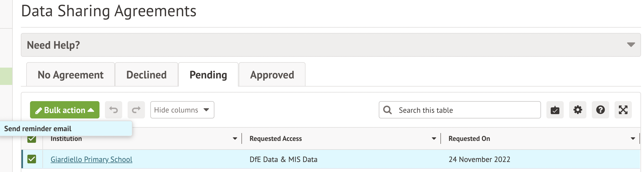Viewport: 644px width, 172px height.
Task: Switch to the No Agreement tab
Action: point(71,75)
